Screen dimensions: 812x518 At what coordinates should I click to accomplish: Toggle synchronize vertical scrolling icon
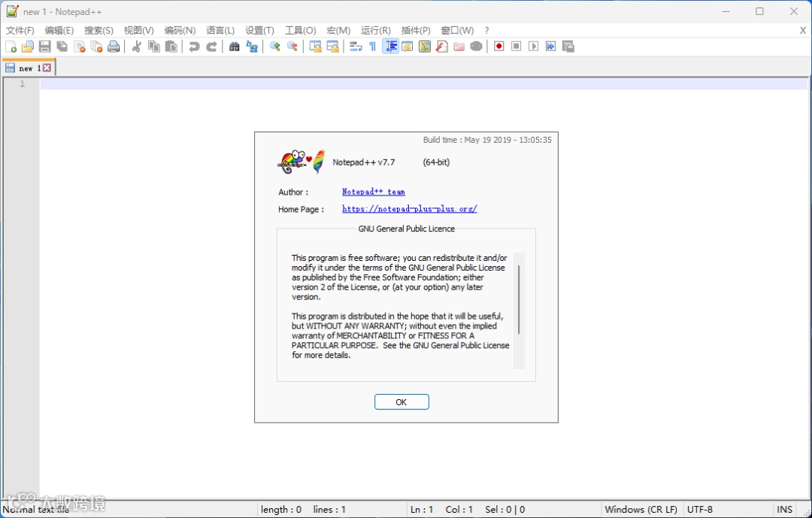click(315, 47)
